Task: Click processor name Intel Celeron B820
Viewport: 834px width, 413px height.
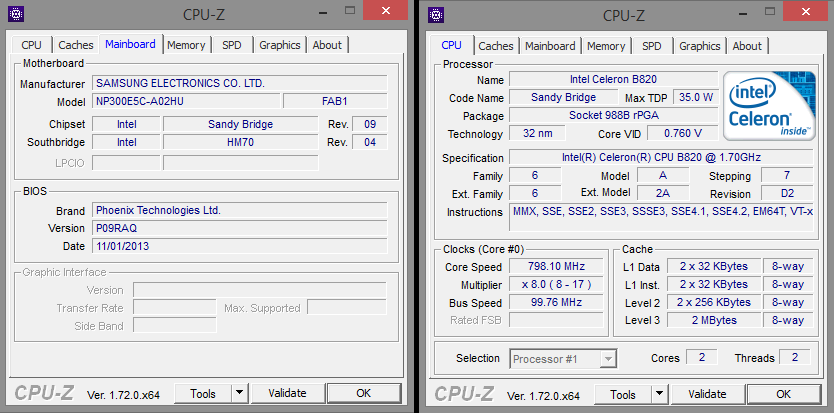Action: (x=613, y=80)
